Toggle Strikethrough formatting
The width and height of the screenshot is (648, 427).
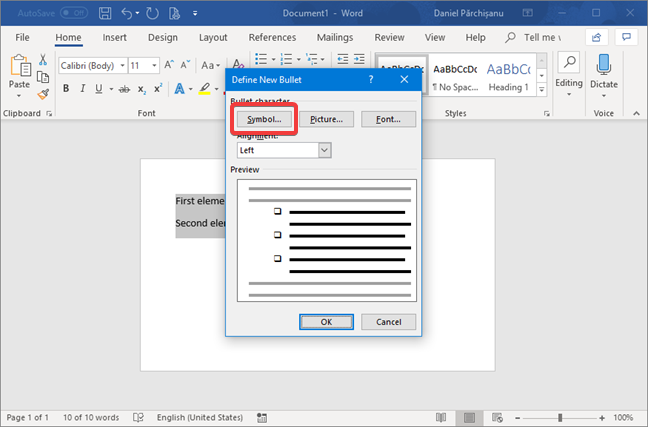[124, 89]
